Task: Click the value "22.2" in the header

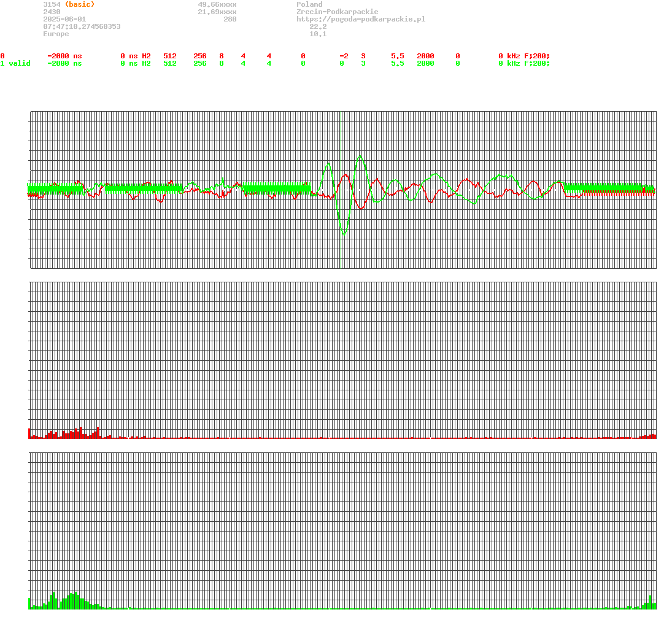Action: (x=318, y=26)
